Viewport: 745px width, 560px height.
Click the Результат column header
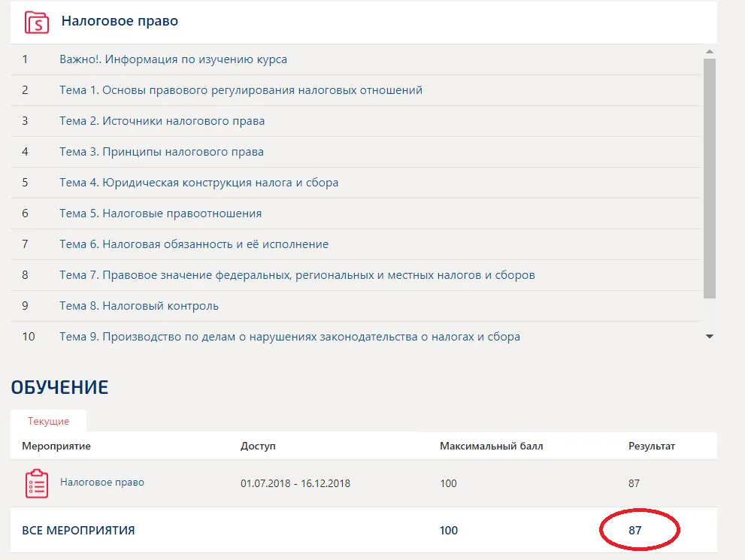point(651,446)
